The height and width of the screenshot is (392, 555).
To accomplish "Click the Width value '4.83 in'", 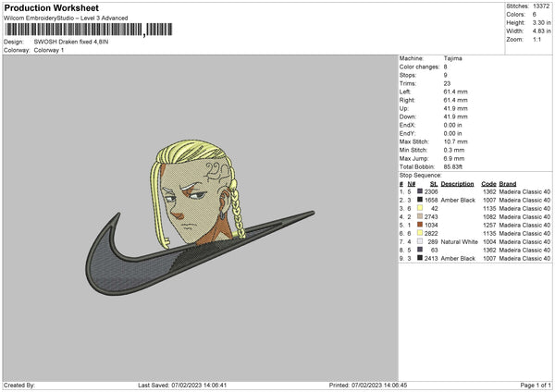I will click(x=541, y=31).
